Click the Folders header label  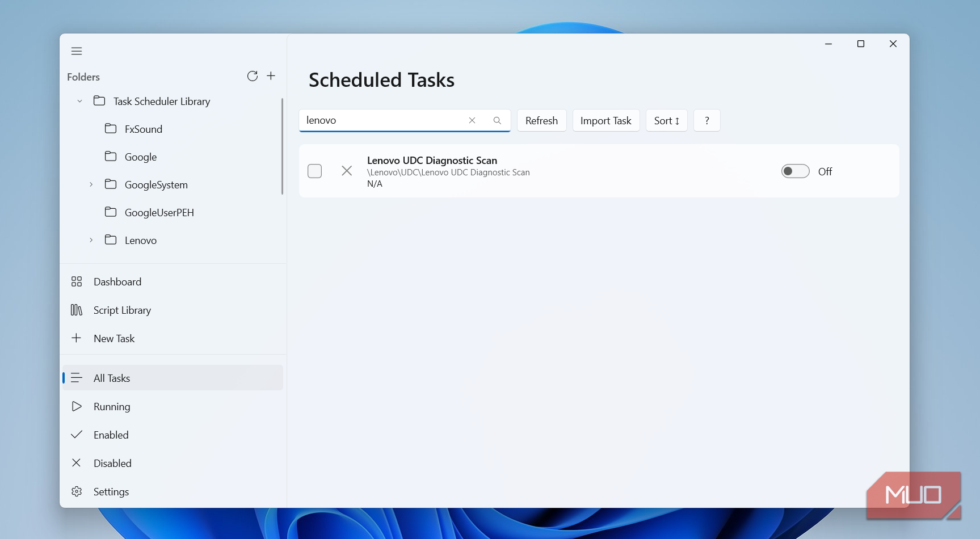[83, 77]
